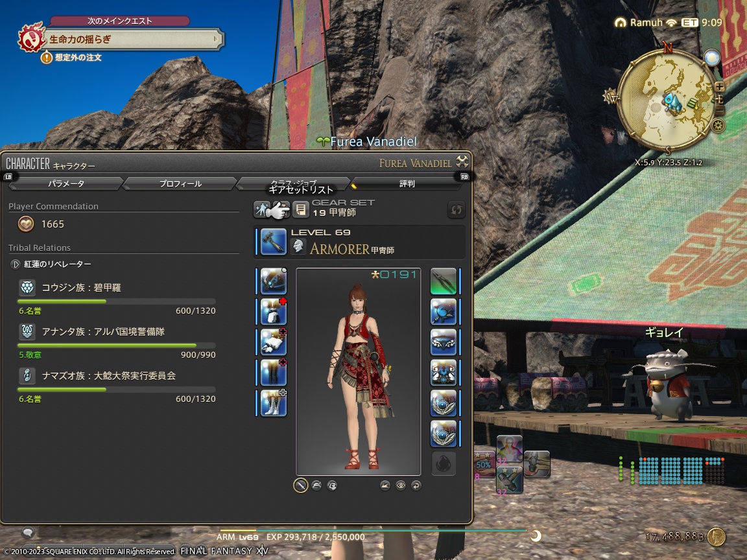This screenshot has width=747, height=560.
Task: Select the feet gear slot boots icon
Action: coord(272,403)
